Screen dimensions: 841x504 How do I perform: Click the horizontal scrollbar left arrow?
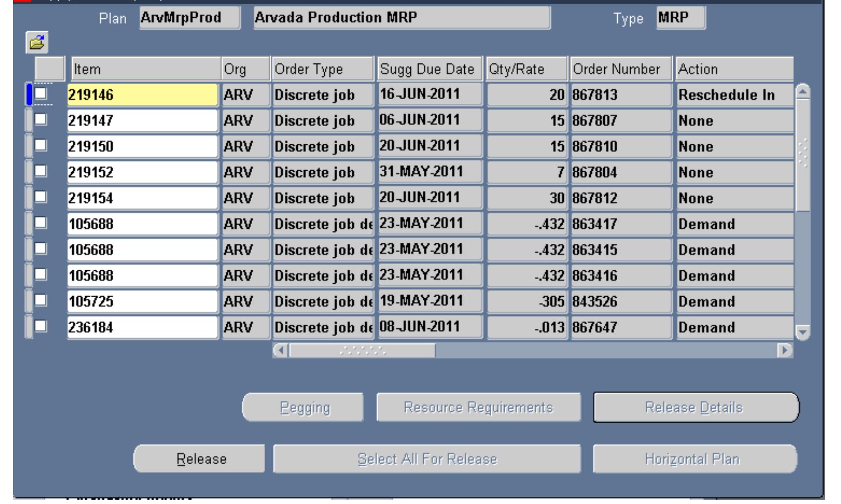point(280,351)
